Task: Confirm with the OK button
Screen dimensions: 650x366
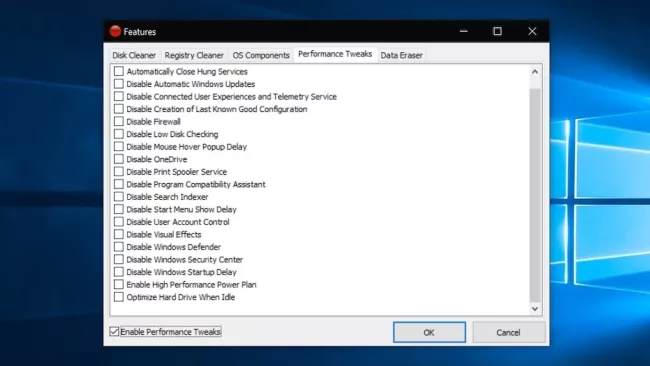Action: 429,332
